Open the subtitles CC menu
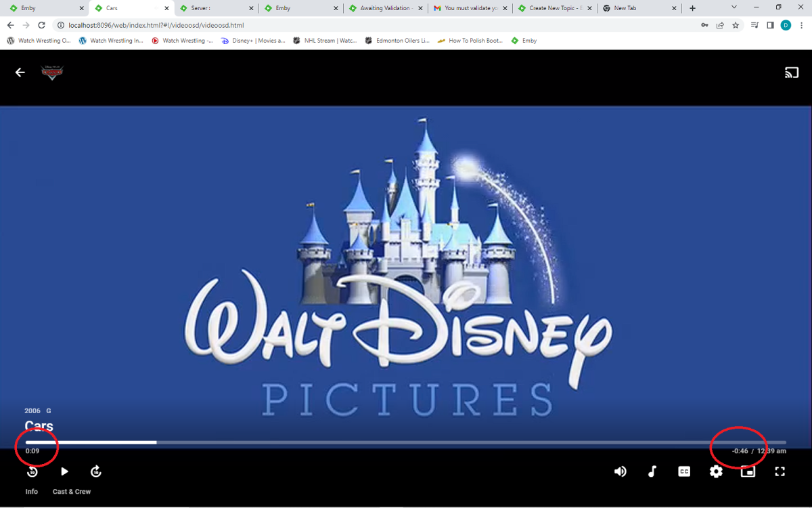Viewport: 812px width, 508px height. click(684, 471)
